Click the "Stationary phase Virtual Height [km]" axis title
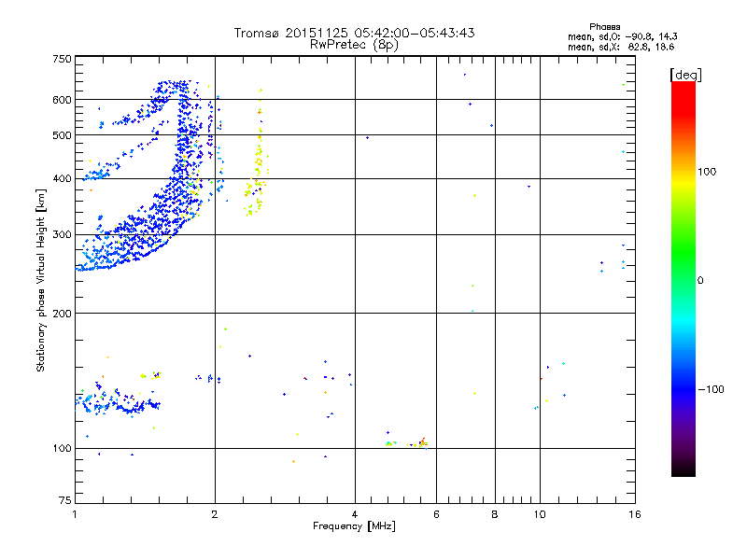 (x=41, y=280)
